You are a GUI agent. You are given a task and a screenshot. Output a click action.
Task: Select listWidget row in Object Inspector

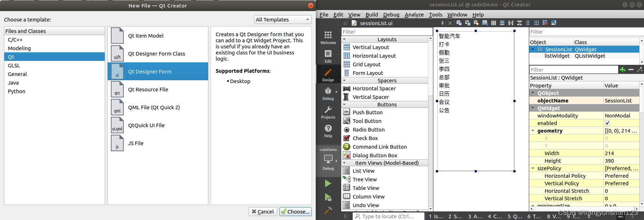pyautogui.click(x=584, y=56)
